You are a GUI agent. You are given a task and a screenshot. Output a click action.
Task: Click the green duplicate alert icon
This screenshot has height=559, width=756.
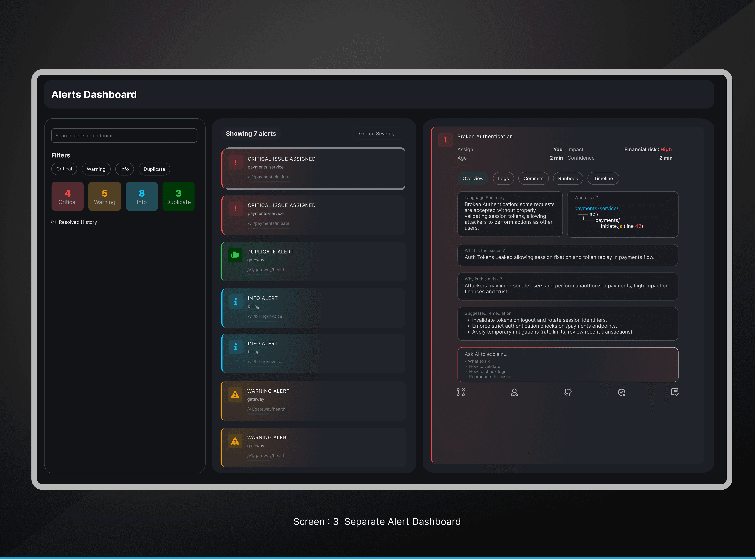(235, 255)
